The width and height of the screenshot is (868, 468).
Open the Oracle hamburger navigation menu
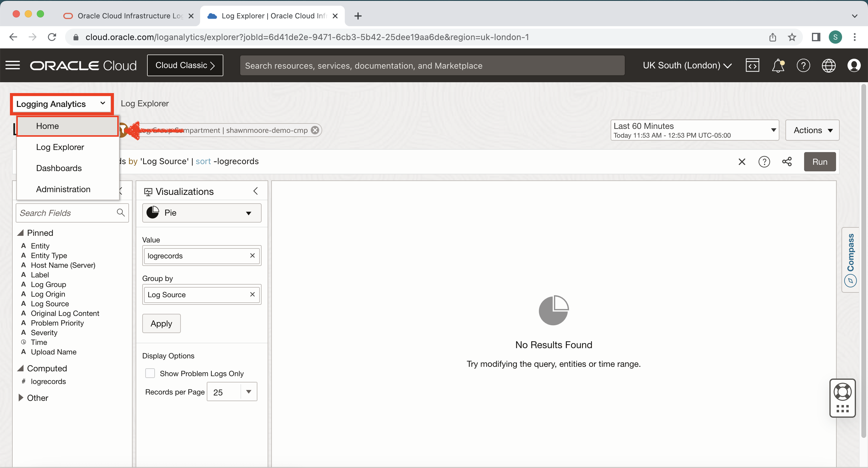(13, 65)
